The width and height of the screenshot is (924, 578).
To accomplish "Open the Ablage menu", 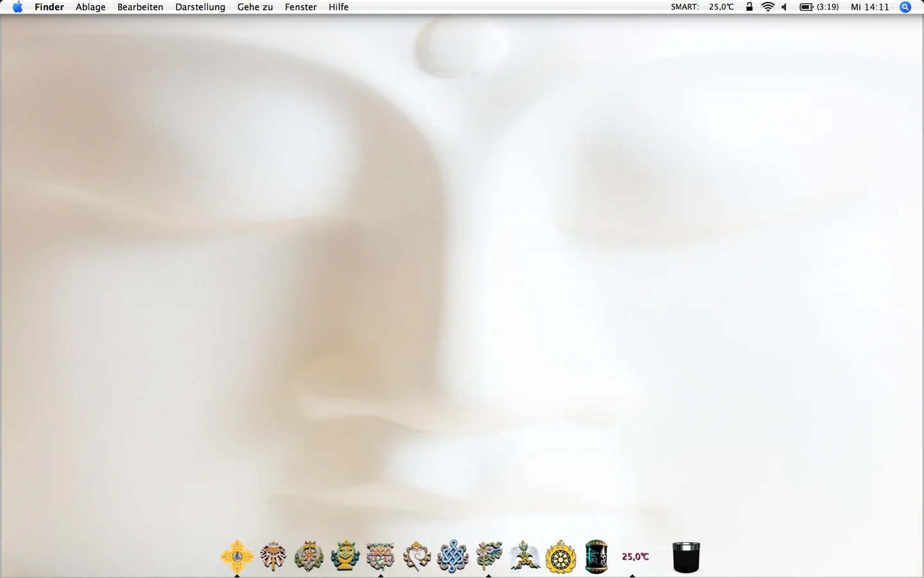I will (x=90, y=7).
